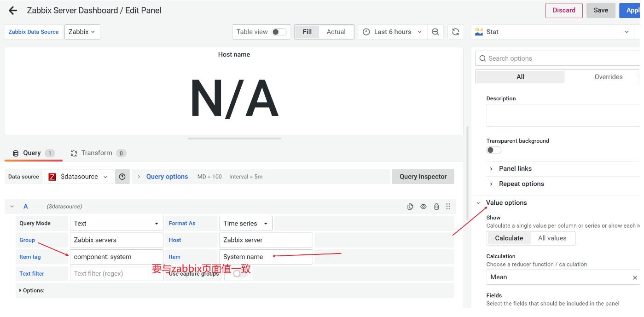Image resolution: width=644 pixels, height=317 pixels.
Task: Click the Text filter field label
Action: [32, 274]
